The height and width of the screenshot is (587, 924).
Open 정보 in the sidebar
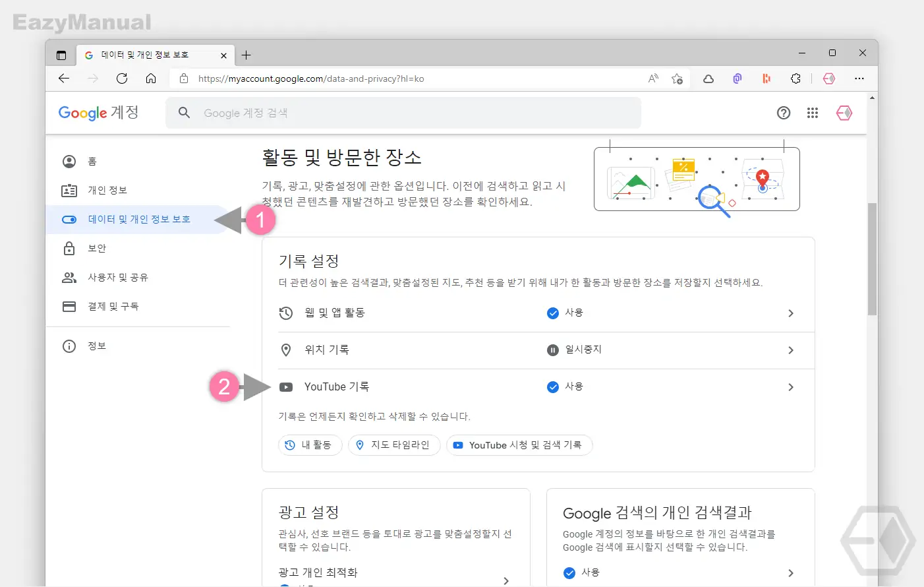(138, 346)
